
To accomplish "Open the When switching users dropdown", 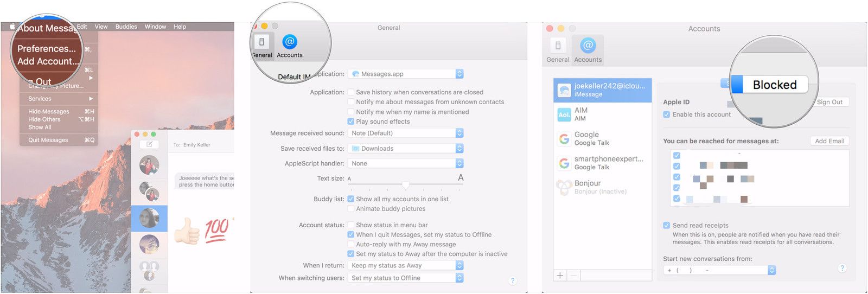I will (407, 278).
